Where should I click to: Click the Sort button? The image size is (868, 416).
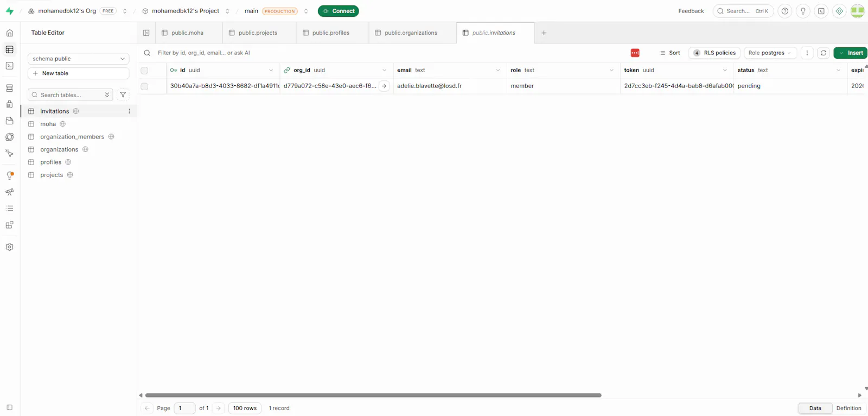(x=669, y=53)
